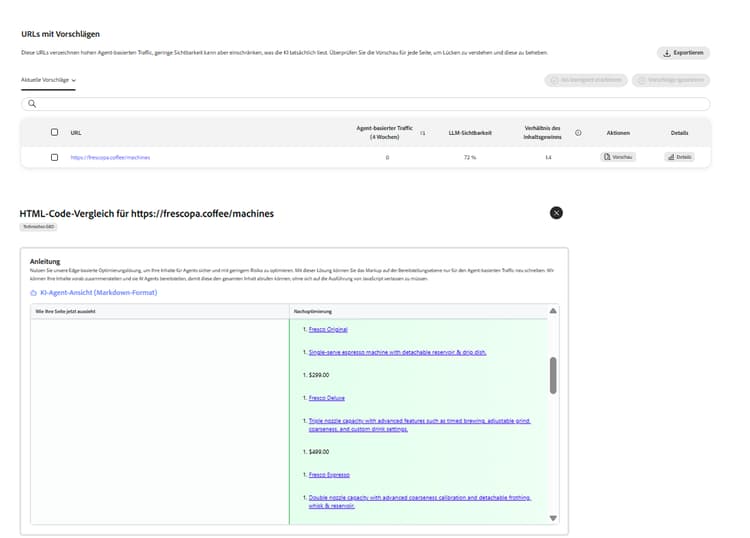Click scroll-up arrow of comparison pane

tap(553, 311)
